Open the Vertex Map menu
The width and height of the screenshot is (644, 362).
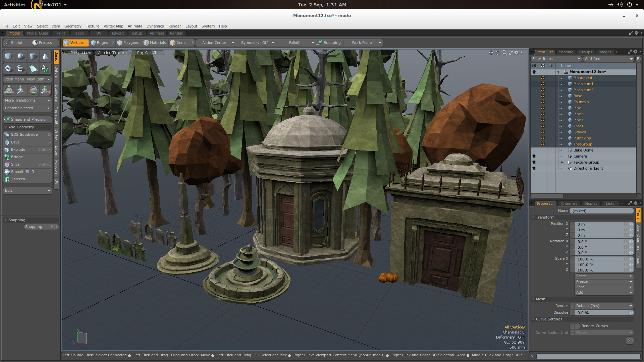pyautogui.click(x=113, y=26)
